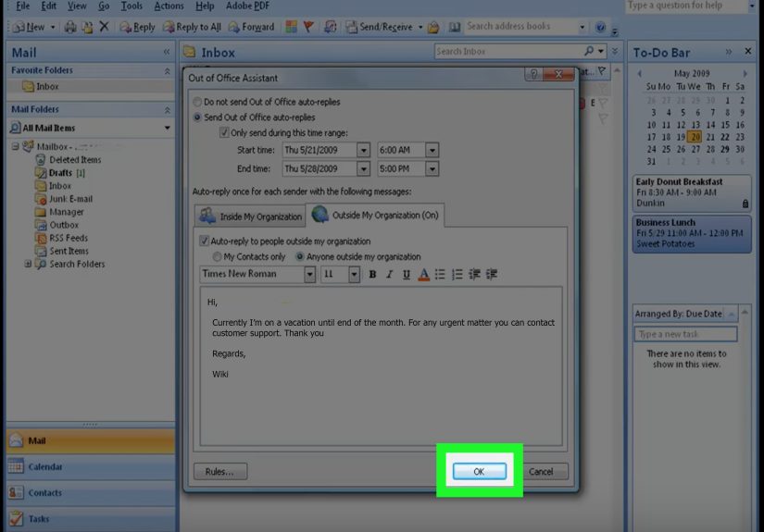
Task: Apply Underline formatting
Action: [406, 274]
